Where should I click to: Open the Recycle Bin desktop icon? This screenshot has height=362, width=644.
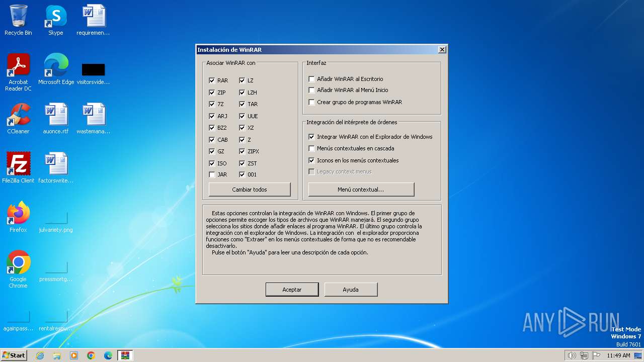(18, 20)
